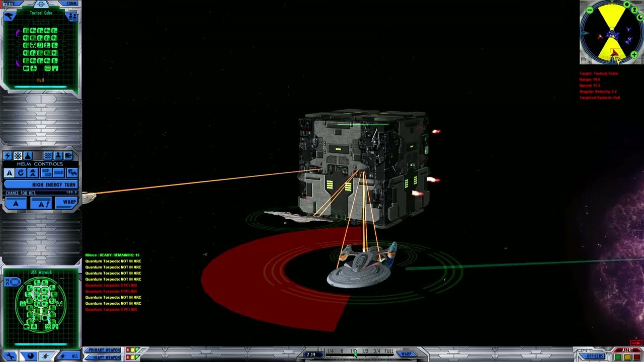Screen dimensions: 644x362
Task: Set primary weapon yellow fire mode light
Action: click(x=132, y=350)
